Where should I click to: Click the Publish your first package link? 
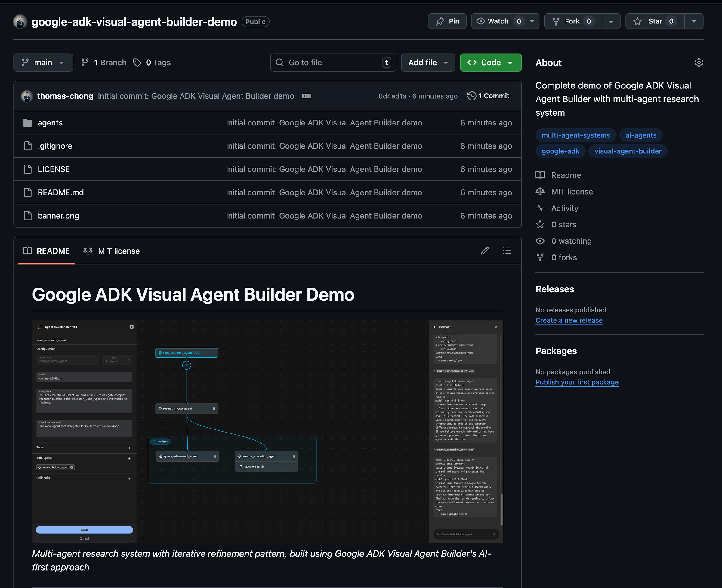tap(577, 382)
